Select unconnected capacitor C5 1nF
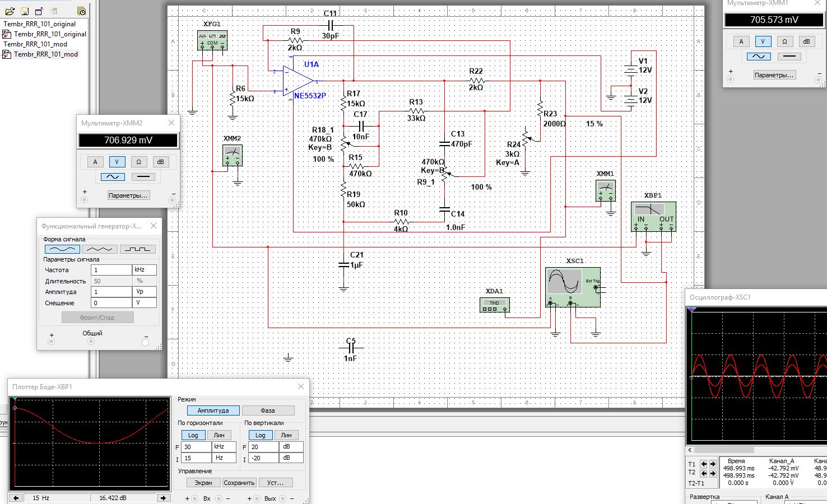The height and width of the screenshot is (504, 827). [x=351, y=348]
